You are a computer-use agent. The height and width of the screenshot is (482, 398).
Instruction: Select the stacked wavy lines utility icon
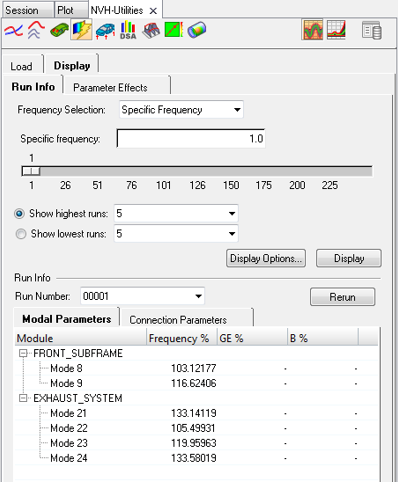(36, 30)
